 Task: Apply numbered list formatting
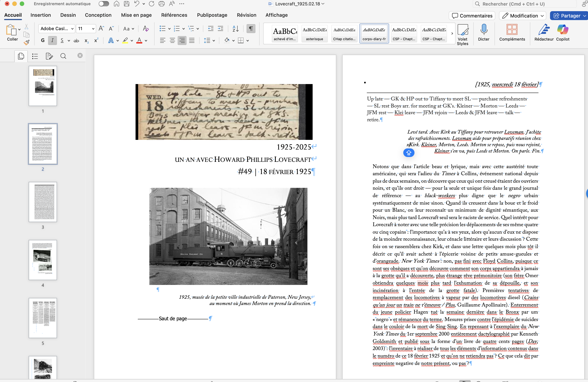point(177,29)
